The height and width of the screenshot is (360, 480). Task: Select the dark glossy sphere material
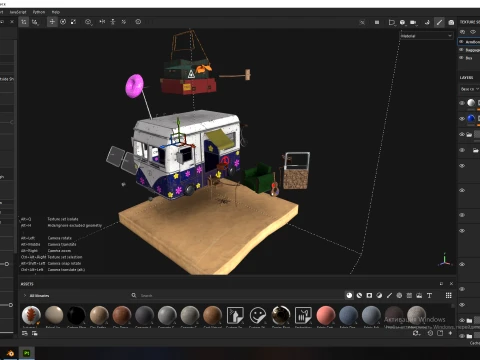click(x=281, y=315)
